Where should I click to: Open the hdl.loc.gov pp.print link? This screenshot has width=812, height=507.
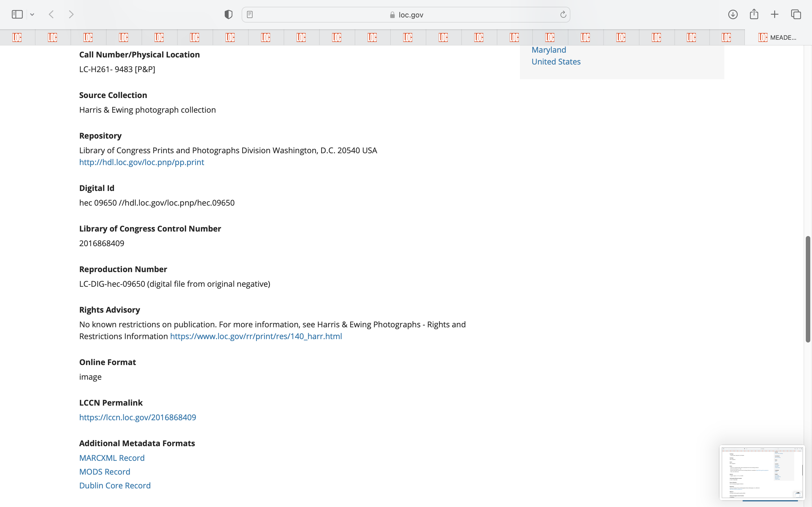point(142,162)
